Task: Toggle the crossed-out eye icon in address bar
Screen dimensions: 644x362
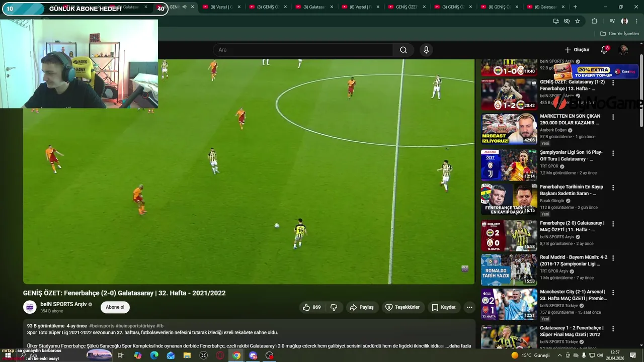Action: click(567, 21)
